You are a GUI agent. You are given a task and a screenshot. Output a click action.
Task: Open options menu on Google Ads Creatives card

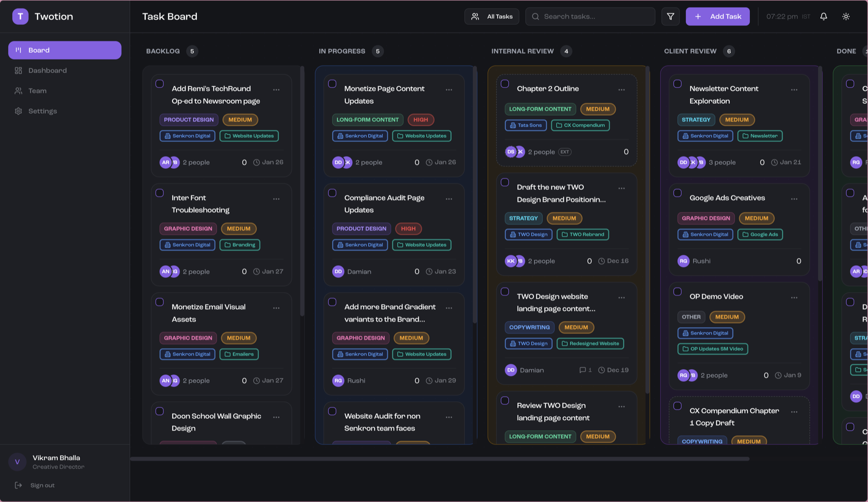tap(794, 198)
